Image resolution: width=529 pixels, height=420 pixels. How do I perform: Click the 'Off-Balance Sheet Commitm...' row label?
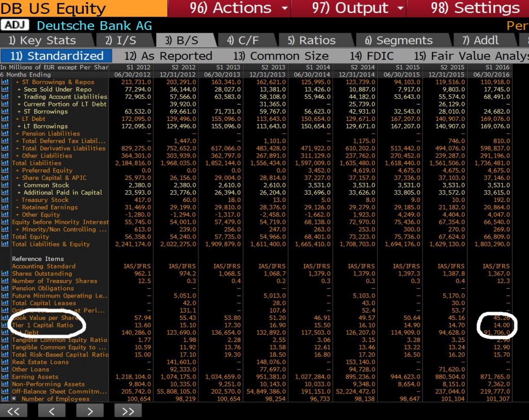click(59, 392)
